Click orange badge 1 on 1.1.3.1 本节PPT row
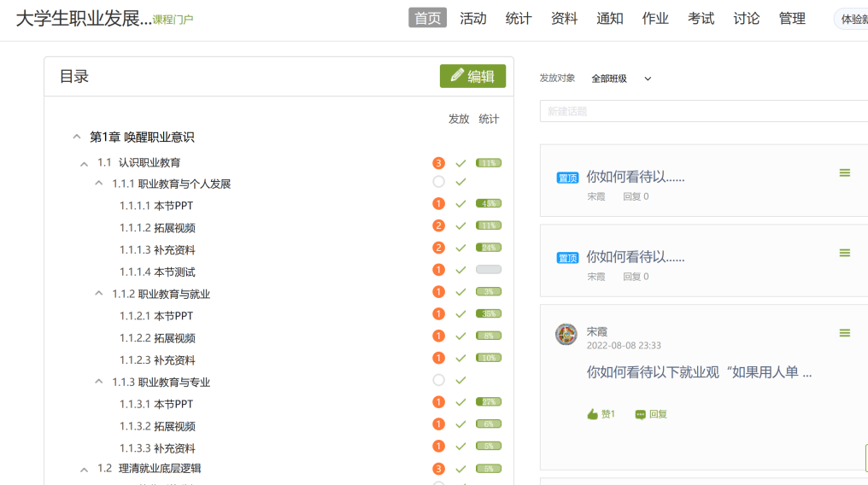 pyautogui.click(x=438, y=402)
